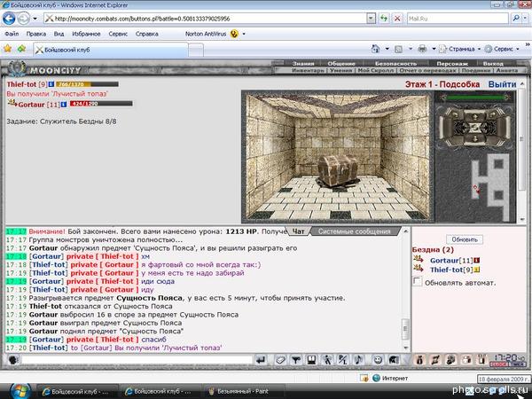532x399 pixels.
Task: Expand the Home button dropdown arrow
Action: pos(387,49)
